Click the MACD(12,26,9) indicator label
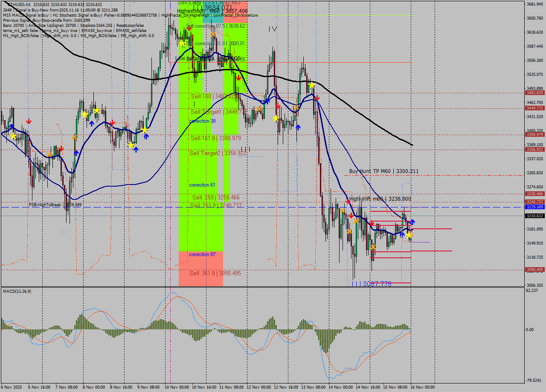The height and width of the screenshot is (392, 546). (x=17, y=291)
